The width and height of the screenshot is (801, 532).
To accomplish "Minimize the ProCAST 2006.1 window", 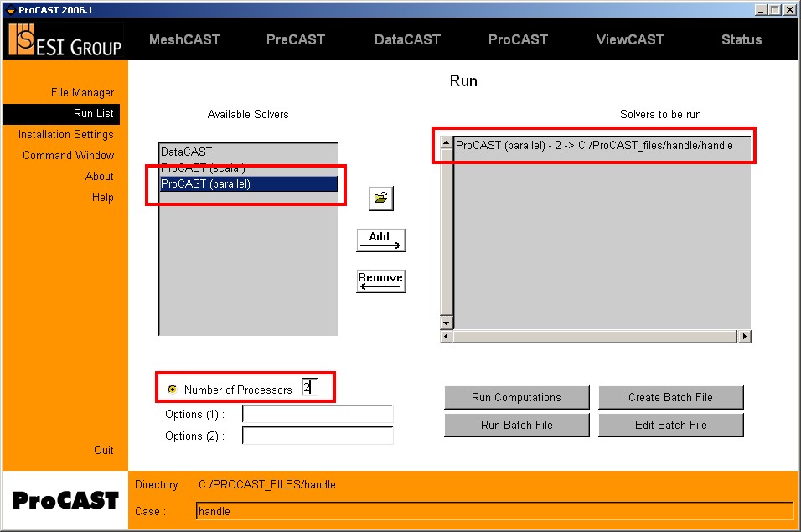I will coord(761,10).
